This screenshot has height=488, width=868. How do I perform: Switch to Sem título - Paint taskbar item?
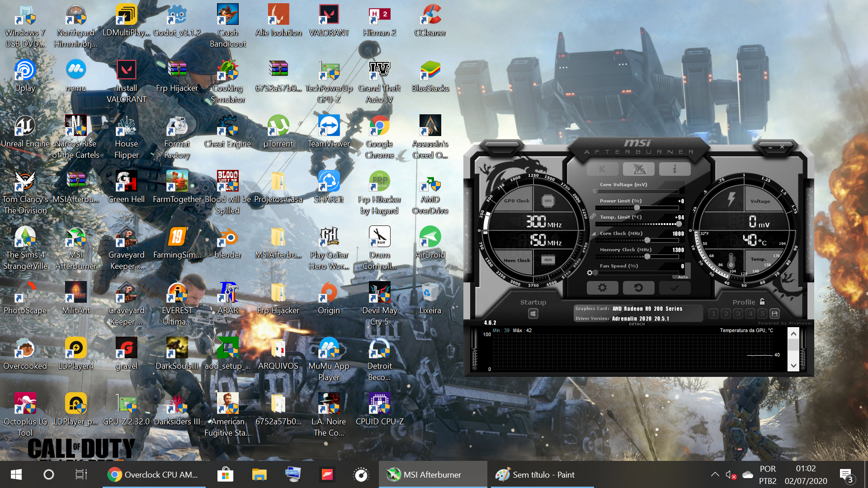point(542,474)
